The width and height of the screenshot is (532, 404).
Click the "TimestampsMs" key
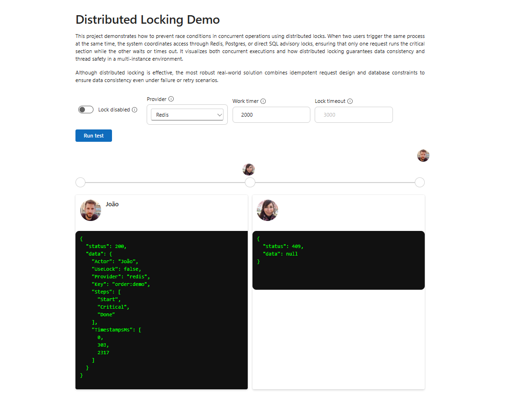pyautogui.click(x=113, y=330)
